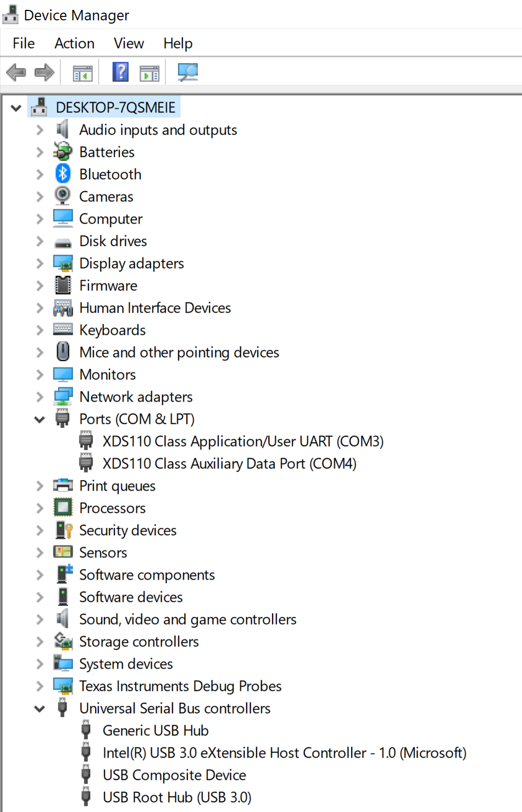Collapse the Ports (COM & LPT) node
The image size is (522, 812).
point(40,420)
